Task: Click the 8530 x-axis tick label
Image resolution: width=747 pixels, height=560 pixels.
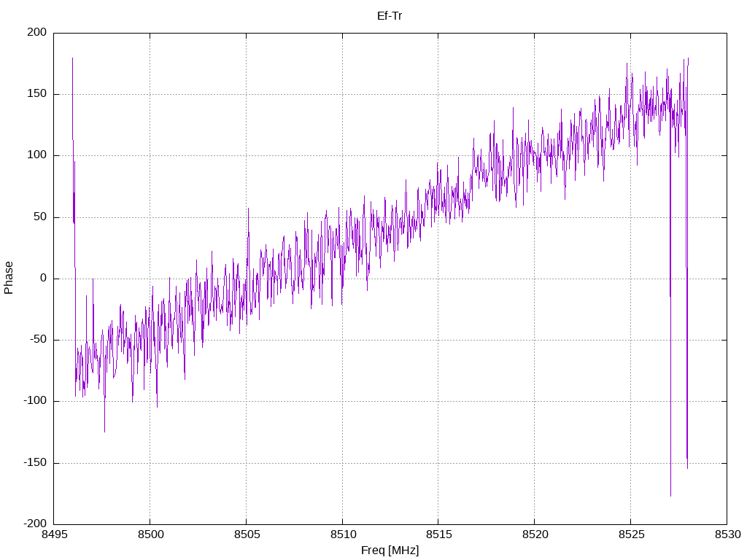Action: coord(727,534)
